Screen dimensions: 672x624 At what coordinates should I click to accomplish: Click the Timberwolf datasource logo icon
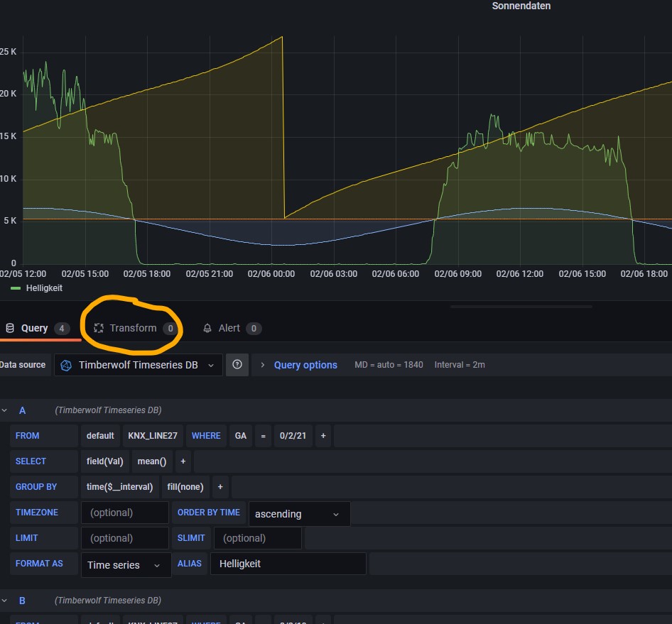(x=66, y=366)
